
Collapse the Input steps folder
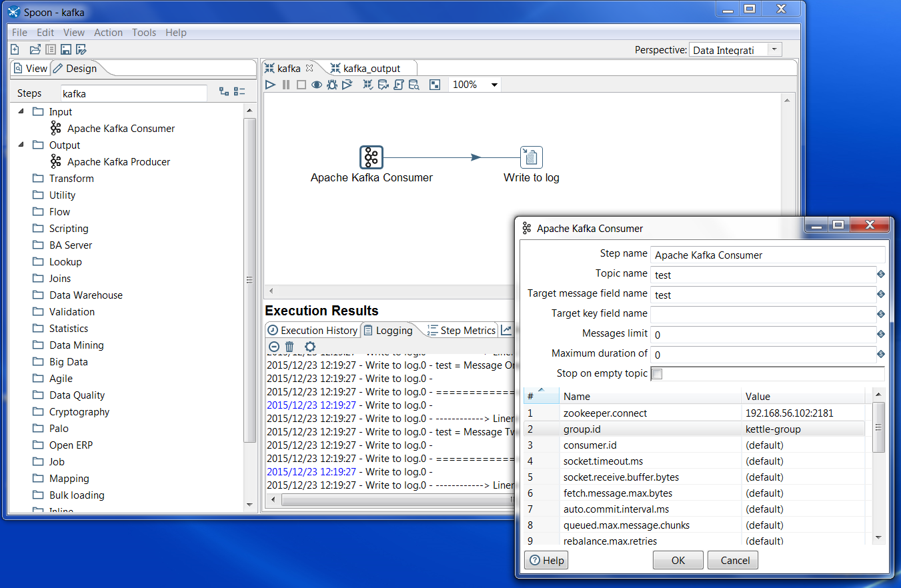[21, 111]
